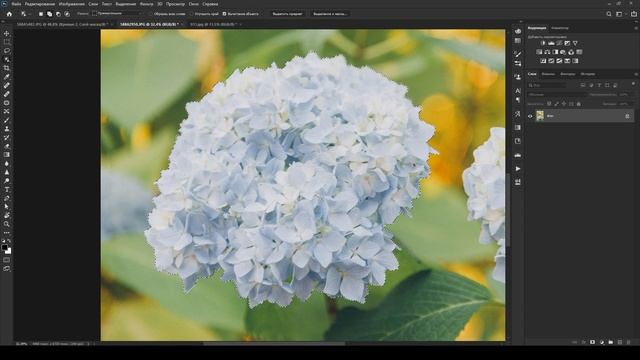The image size is (640, 360).
Task: Select the Rectangular Marquee tool
Action: click(x=7, y=42)
